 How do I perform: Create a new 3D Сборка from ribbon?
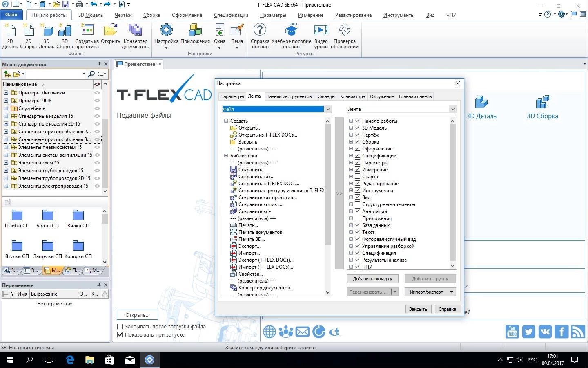[65, 36]
